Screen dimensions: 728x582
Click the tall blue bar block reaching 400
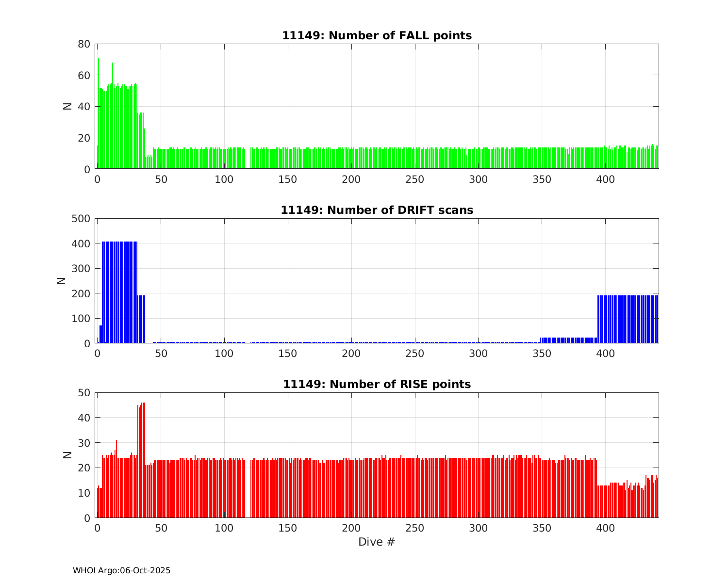coord(119,291)
